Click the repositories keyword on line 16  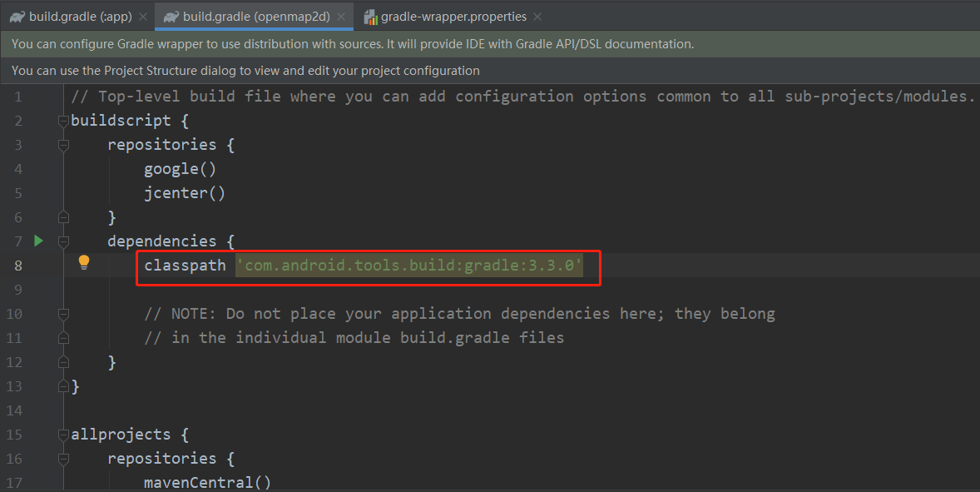162,459
